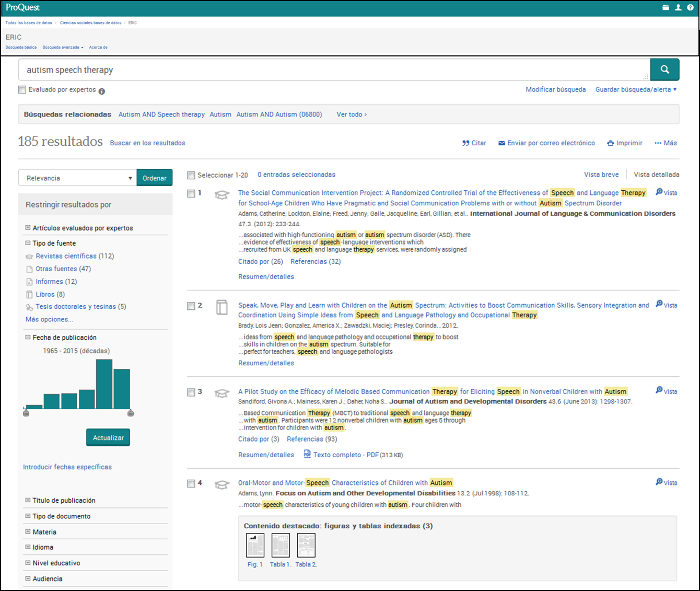Screen dimensions: 700x591
Task: Expand Artículos evaluados por expertos filter
Action: tap(28, 228)
